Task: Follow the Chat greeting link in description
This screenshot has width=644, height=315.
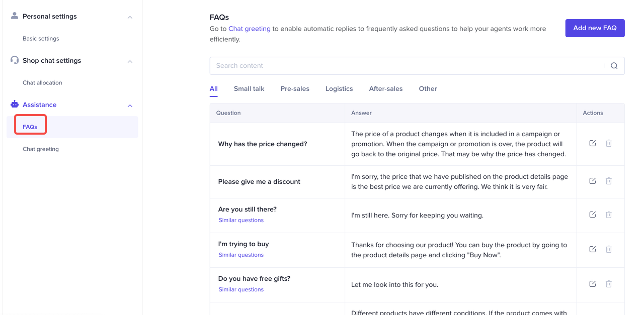Action: [249, 29]
